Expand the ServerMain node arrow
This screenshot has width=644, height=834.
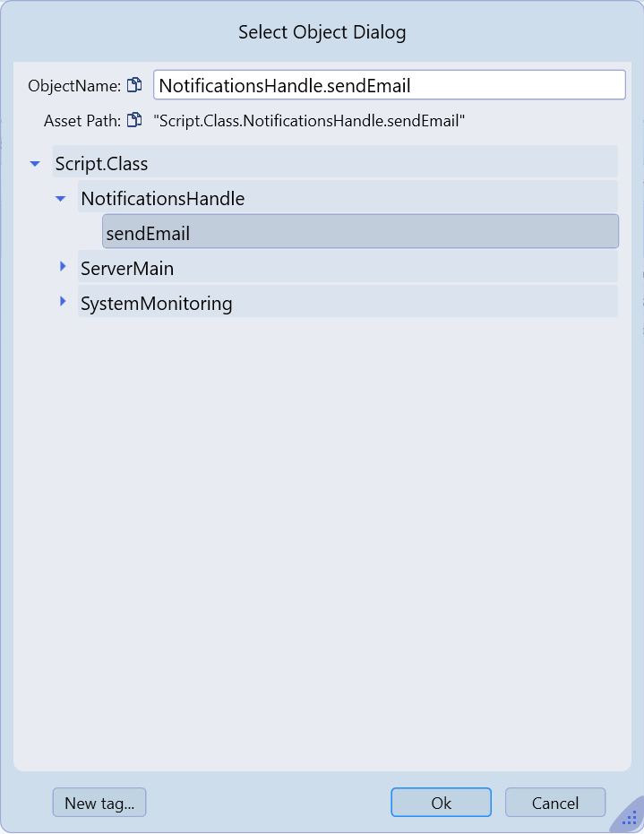(x=63, y=267)
